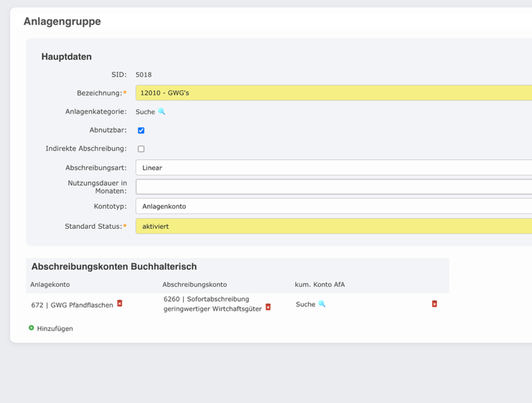Click the Suche link under kum. Konto AfA
Image resolution: width=532 pixels, height=403 pixels.
click(305, 304)
